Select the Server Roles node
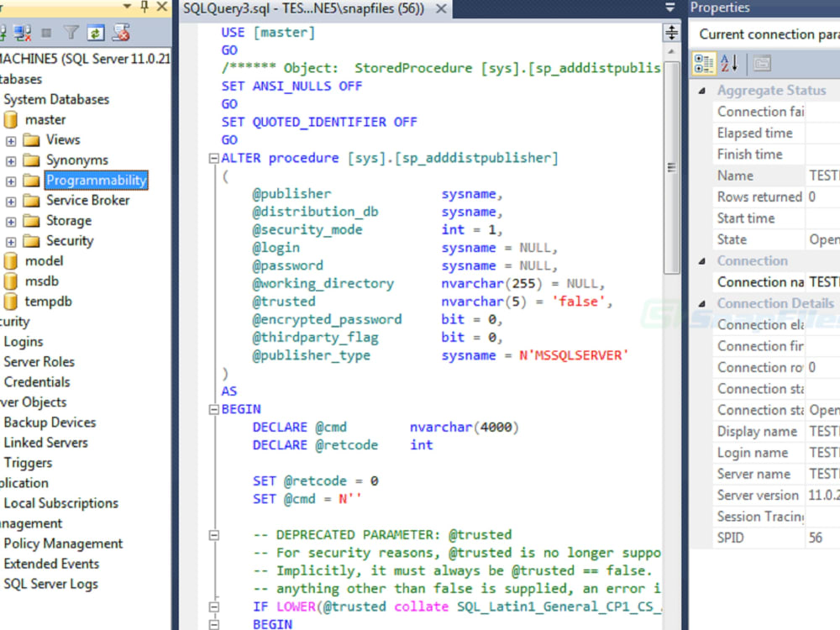This screenshot has height=630, width=840. (x=39, y=362)
